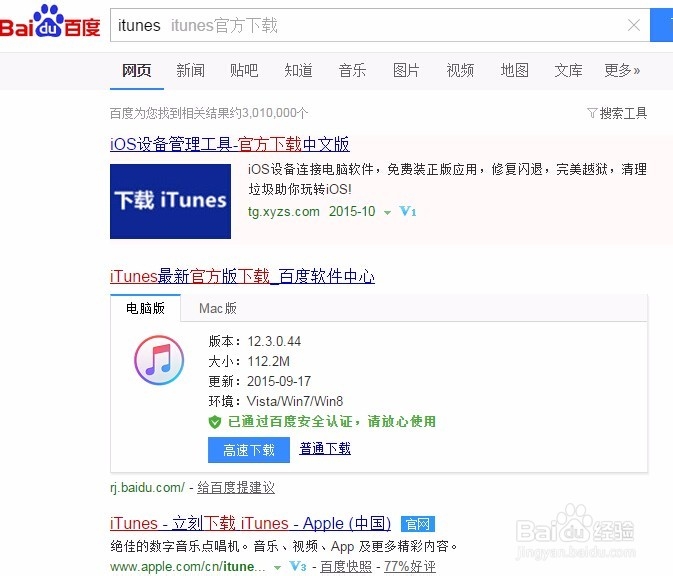This screenshot has width=673, height=576.
Task: Click the rj.baidu.com/ URL
Action: click(x=147, y=488)
